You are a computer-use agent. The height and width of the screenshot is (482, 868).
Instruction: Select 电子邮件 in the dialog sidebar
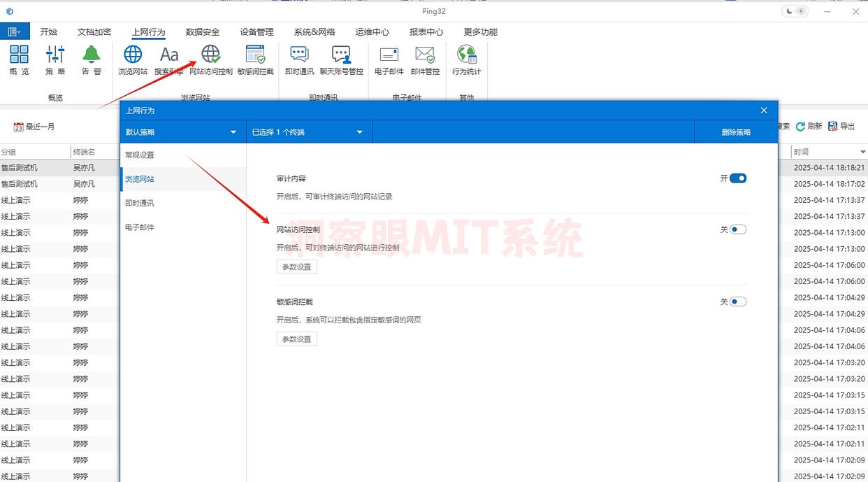pyautogui.click(x=183, y=227)
